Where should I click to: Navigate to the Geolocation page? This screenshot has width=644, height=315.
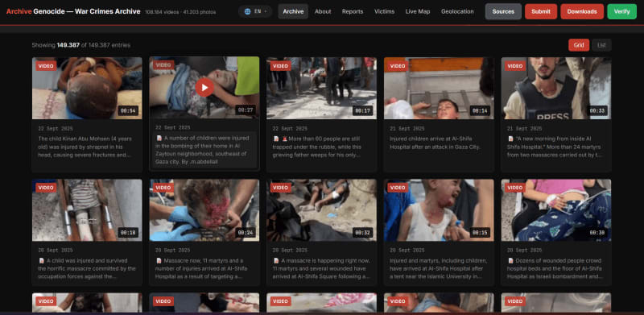pos(457,11)
